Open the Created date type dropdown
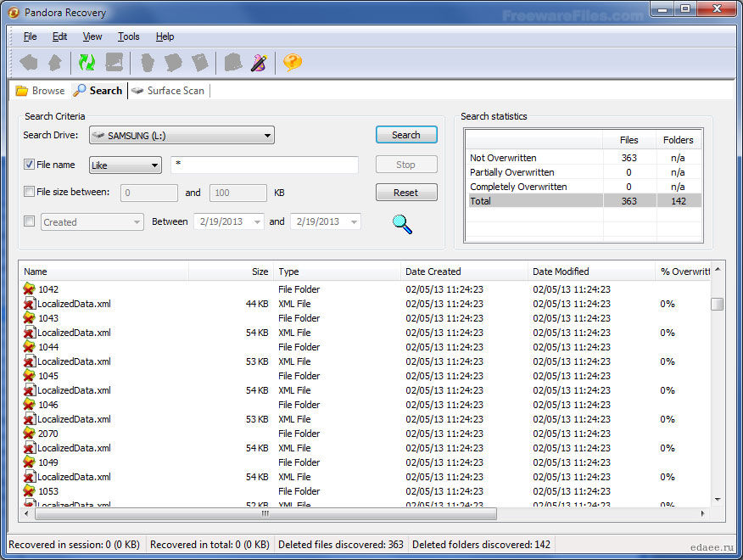 pyautogui.click(x=92, y=222)
